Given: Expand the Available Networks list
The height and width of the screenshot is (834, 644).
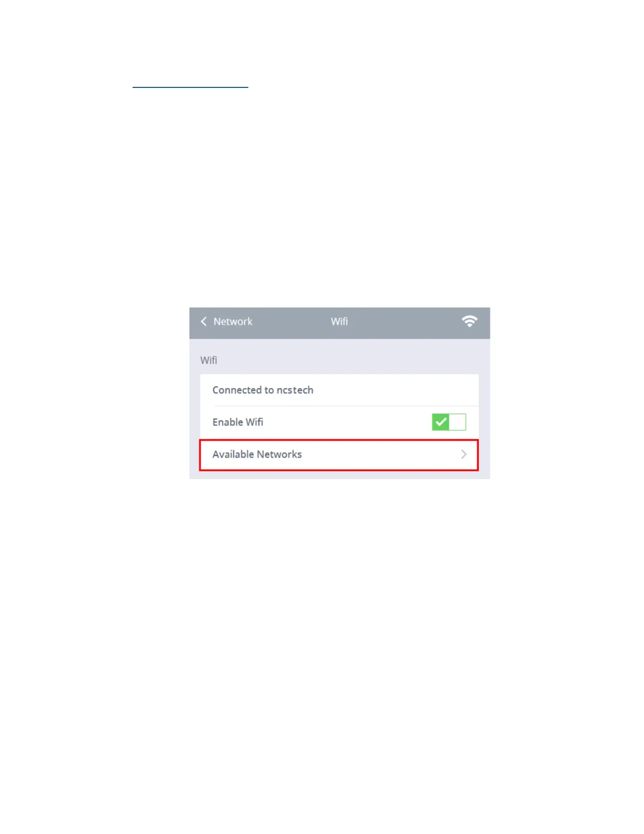Looking at the screenshot, I should [x=339, y=455].
